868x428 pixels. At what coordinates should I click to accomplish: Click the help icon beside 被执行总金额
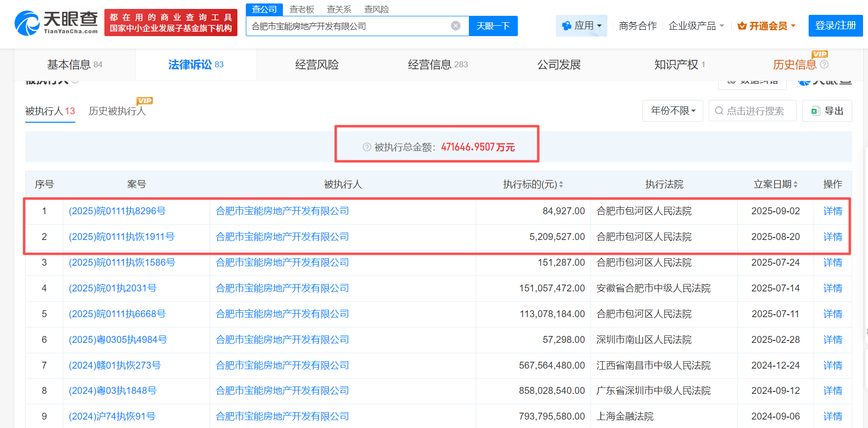366,147
